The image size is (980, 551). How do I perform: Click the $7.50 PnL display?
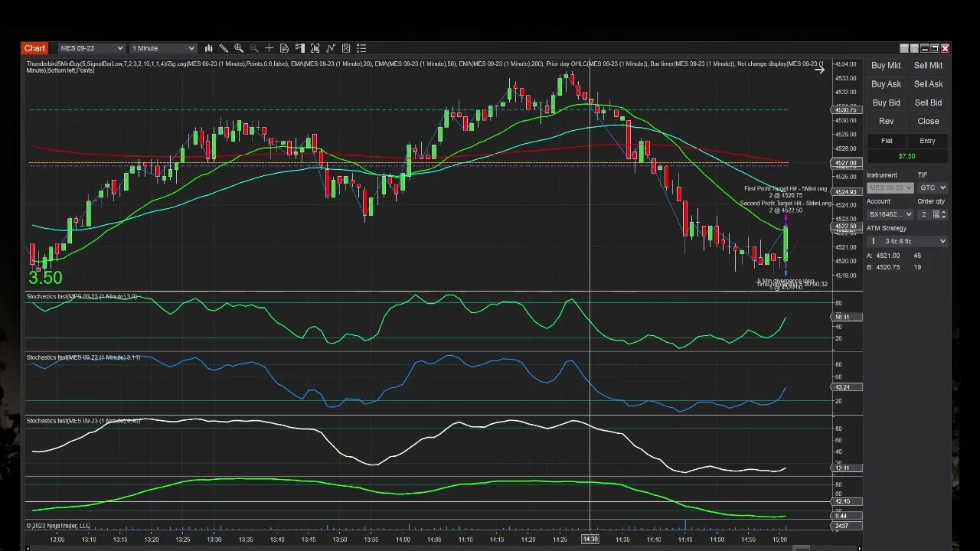pos(906,156)
